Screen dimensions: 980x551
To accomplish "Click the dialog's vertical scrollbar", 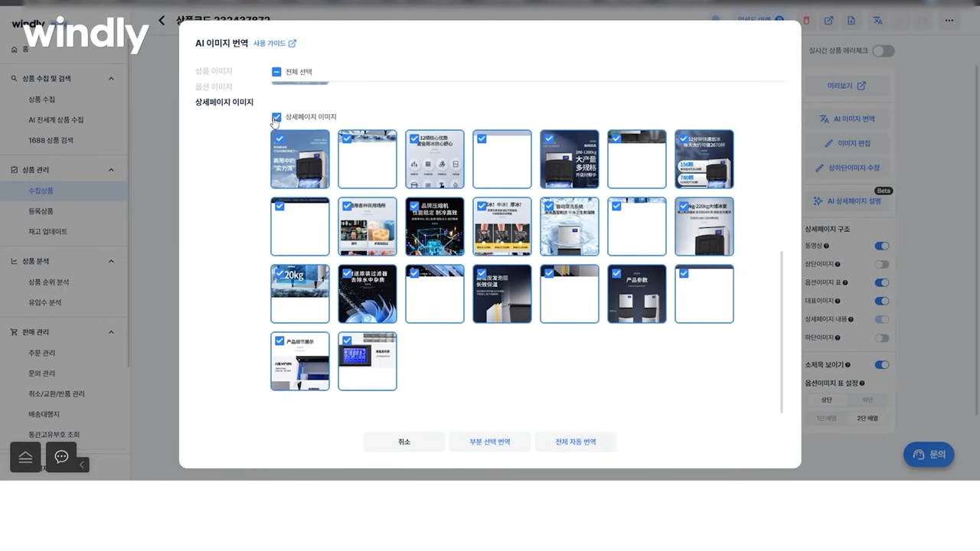I will pos(782,331).
